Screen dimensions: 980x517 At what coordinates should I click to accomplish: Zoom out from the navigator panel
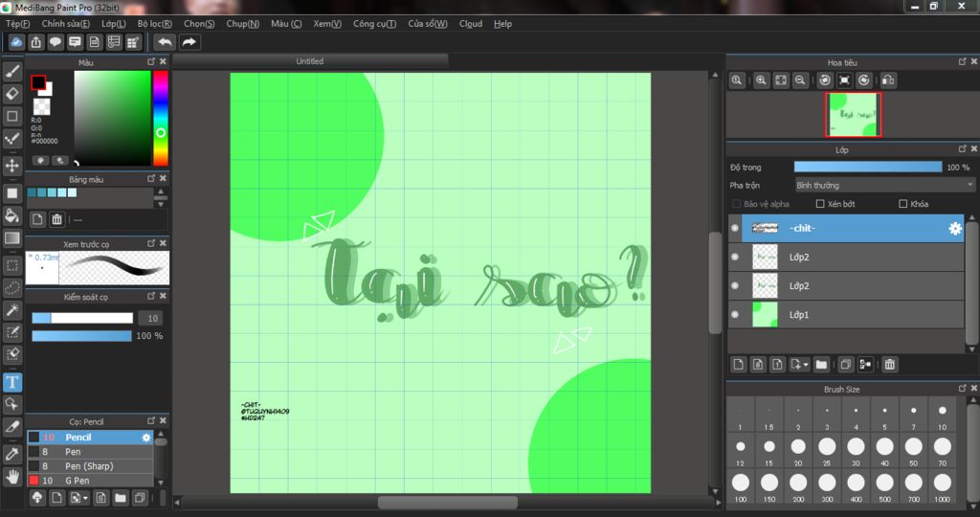click(799, 80)
